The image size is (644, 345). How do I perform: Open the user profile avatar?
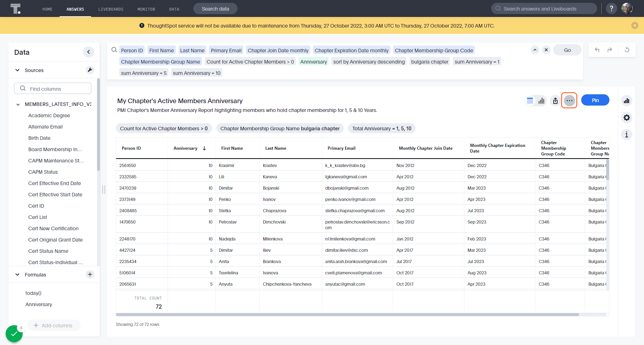point(627,8)
